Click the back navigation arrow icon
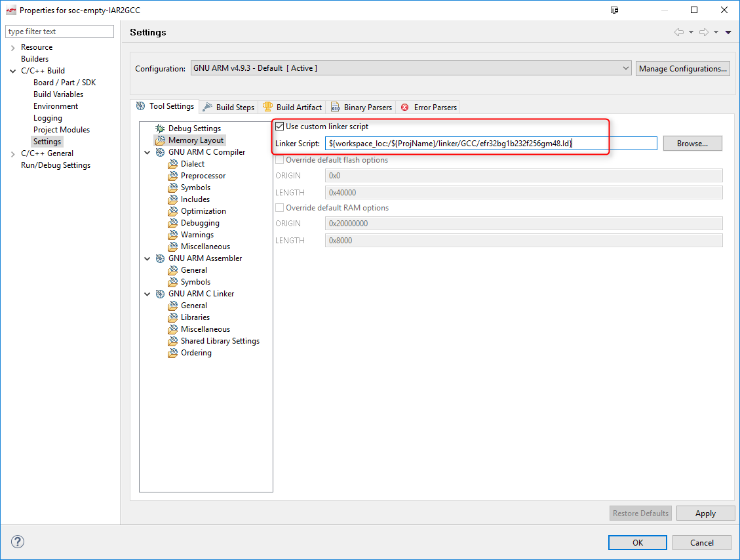The image size is (740, 560). point(679,32)
